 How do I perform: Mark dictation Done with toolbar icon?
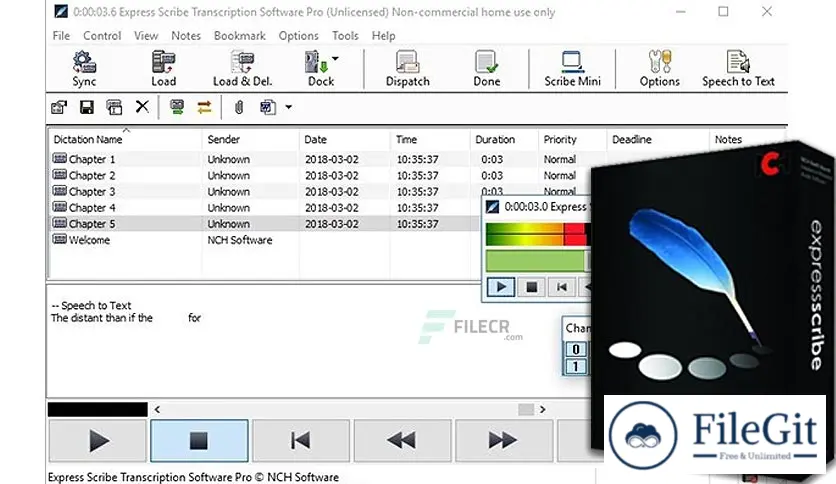pyautogui.click(x=486, y=68)
